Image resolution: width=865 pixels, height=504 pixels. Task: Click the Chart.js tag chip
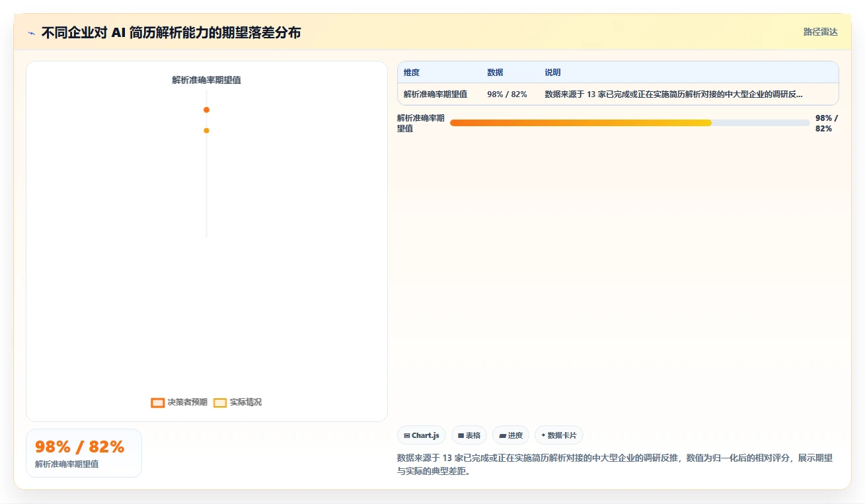[422, 435]
